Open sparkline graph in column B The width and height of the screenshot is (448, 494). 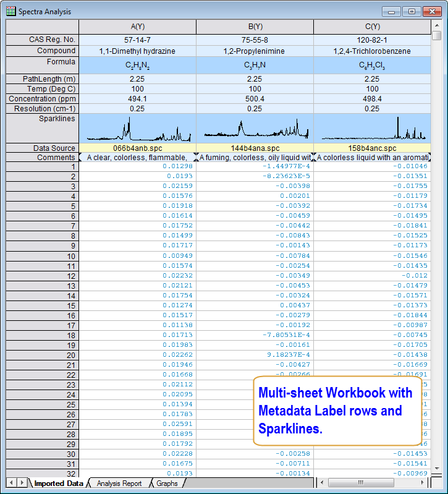tap(255, 128)
